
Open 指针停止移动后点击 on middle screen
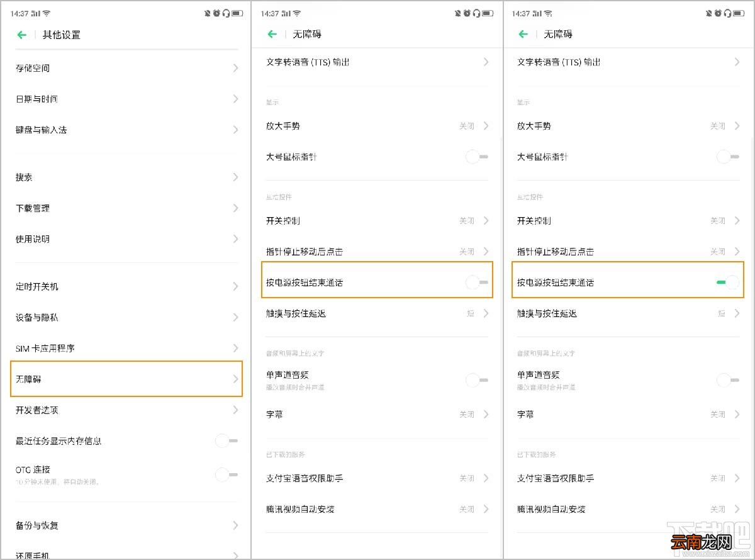377,252
